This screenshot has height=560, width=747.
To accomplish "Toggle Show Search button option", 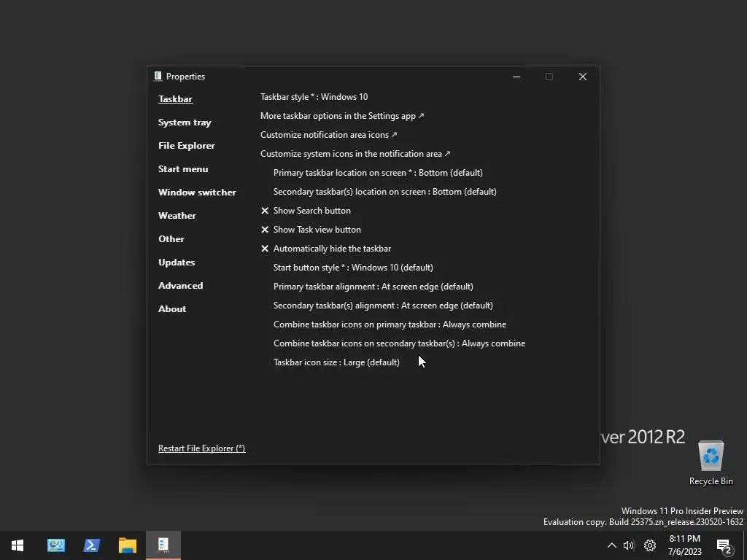I will coord(306,211).
